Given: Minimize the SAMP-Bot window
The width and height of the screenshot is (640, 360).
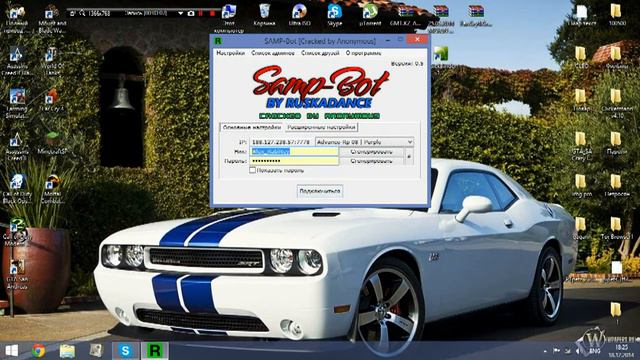Looking at the screenshot, I should pos(388,40).
